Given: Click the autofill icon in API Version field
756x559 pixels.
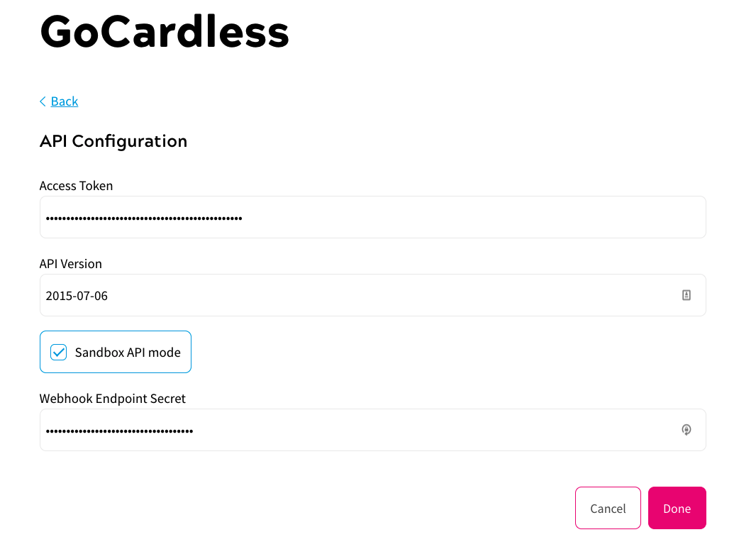Looking at the screenshot, I should click(686, 294).
